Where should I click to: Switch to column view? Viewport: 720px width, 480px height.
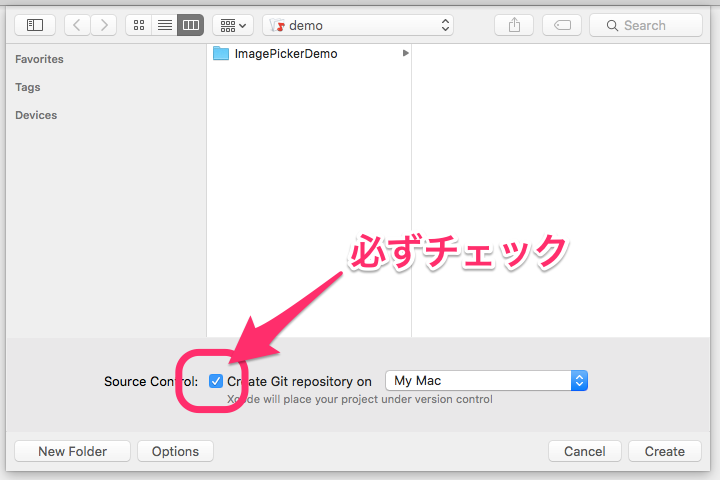191,25
